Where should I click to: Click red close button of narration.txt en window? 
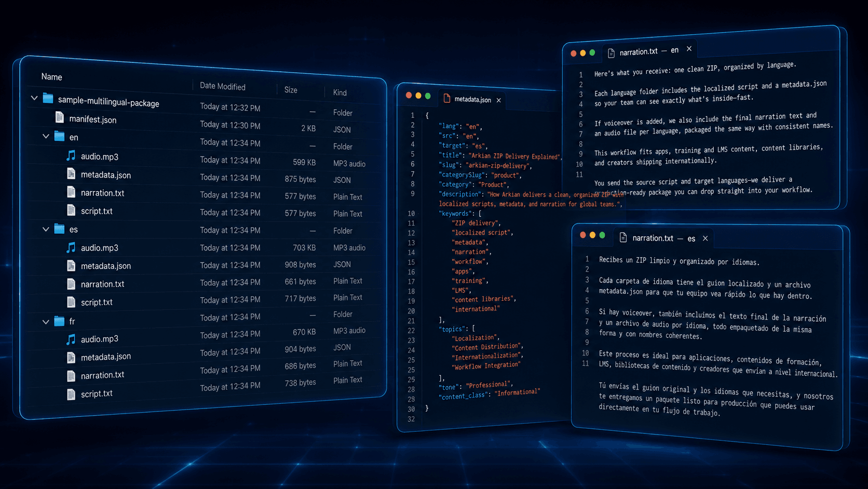(574, 54)
